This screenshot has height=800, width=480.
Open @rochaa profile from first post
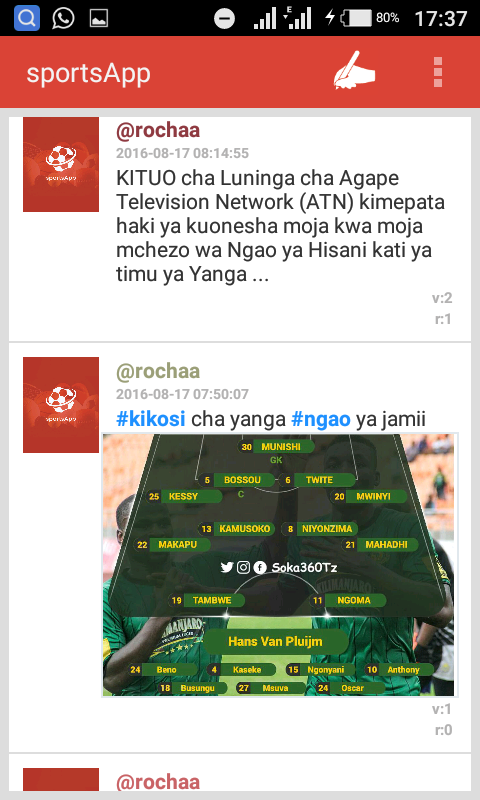click(158, 131)
